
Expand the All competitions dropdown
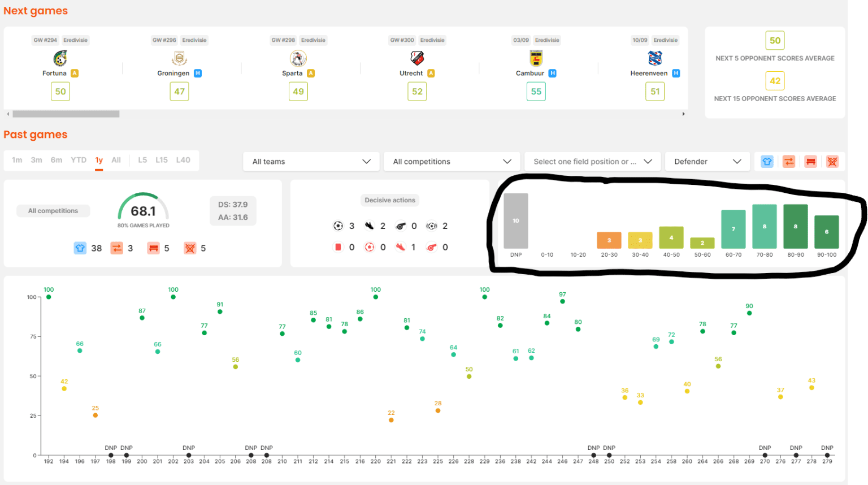pos(452,162)
